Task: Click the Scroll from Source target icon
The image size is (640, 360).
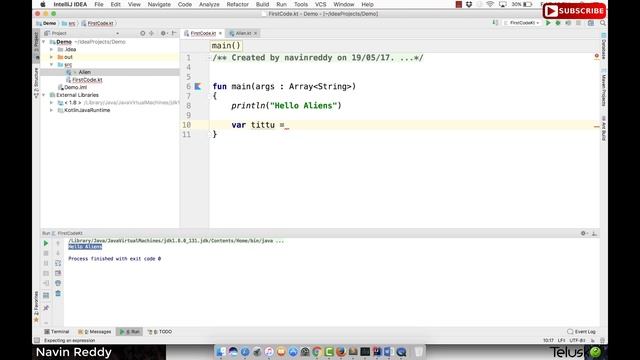Action: coord(142,33)
